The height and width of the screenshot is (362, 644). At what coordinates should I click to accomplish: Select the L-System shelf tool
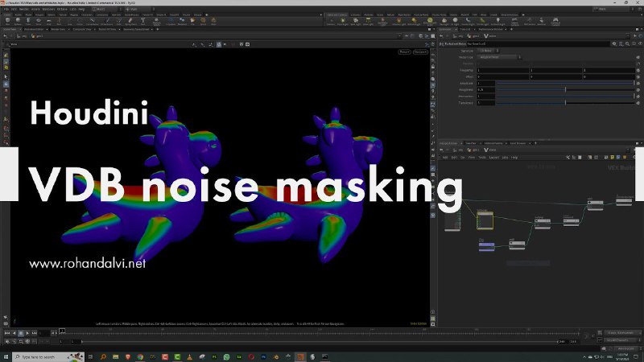tap(171, 21)
